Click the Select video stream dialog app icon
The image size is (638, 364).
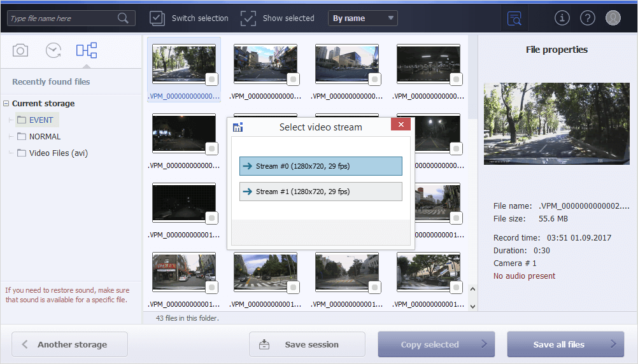tap(238, 127)
